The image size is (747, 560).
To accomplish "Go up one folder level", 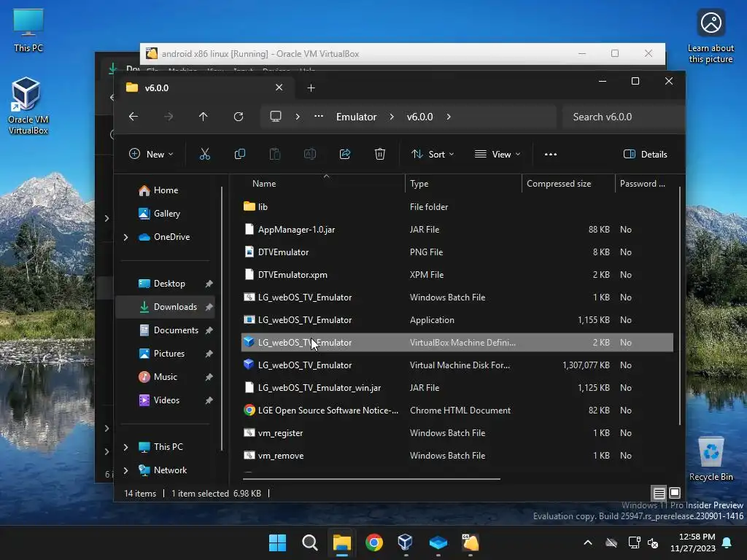I will (x=204, y=117).
